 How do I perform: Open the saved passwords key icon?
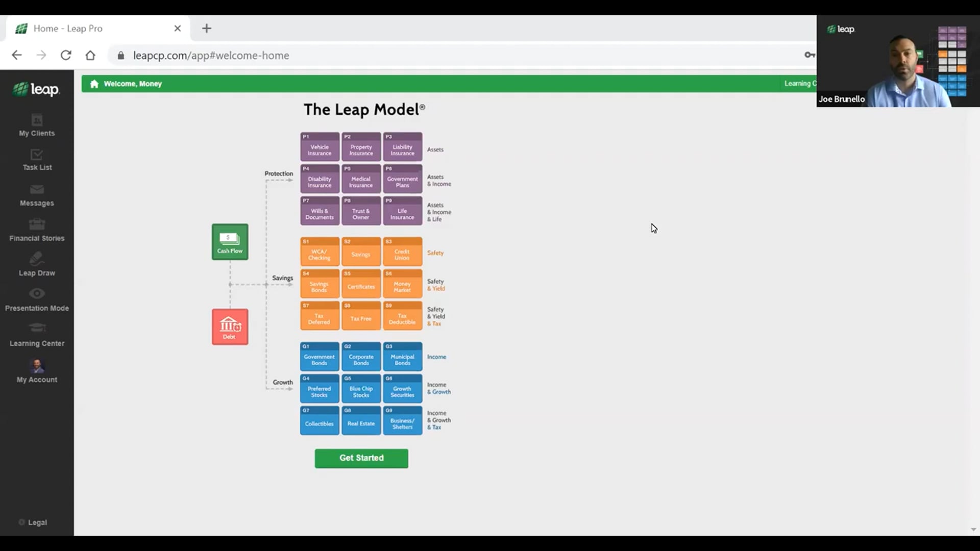click(810, 55)
